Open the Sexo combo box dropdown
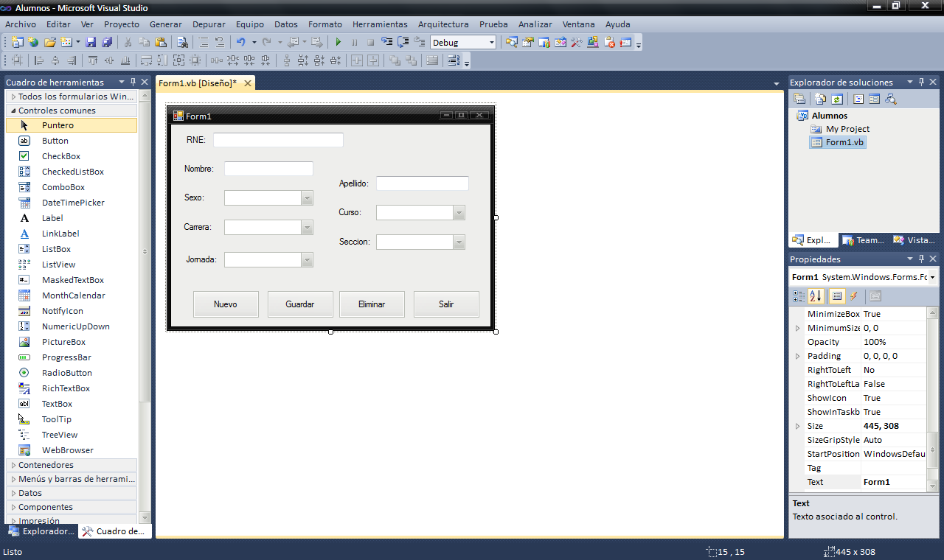The width and height of the screenshot is (944, 560). tap(307, 197)
